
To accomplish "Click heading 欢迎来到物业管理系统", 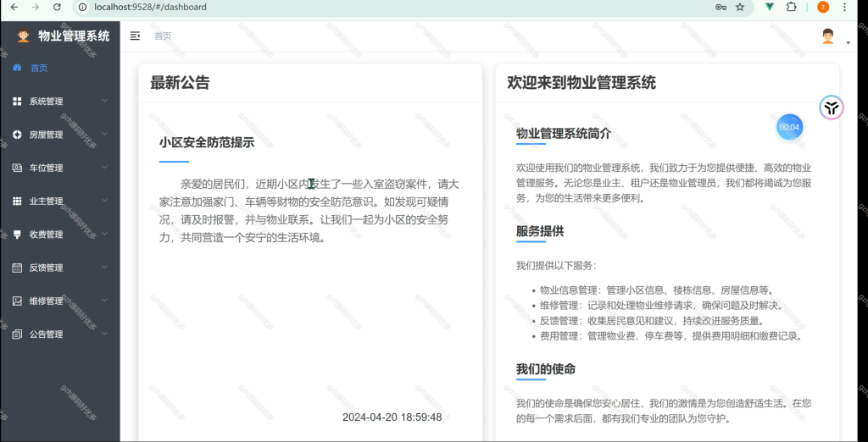I will (x=581, y=83).
